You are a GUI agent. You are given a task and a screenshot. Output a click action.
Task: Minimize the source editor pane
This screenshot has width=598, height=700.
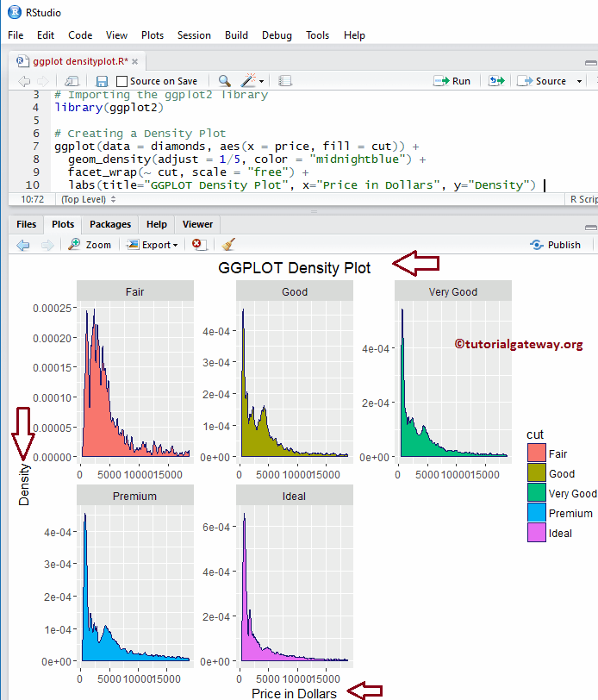coord(590,63)
